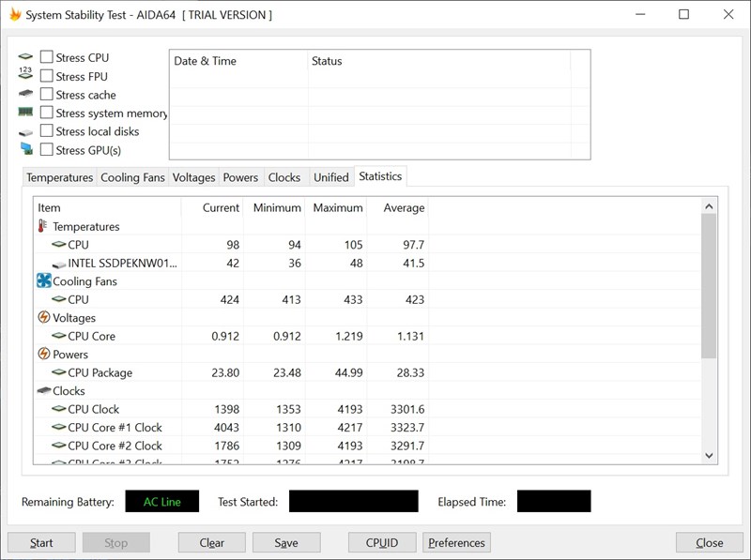Click the 123 FPU icon beside Stress FPU

(25, 75)
